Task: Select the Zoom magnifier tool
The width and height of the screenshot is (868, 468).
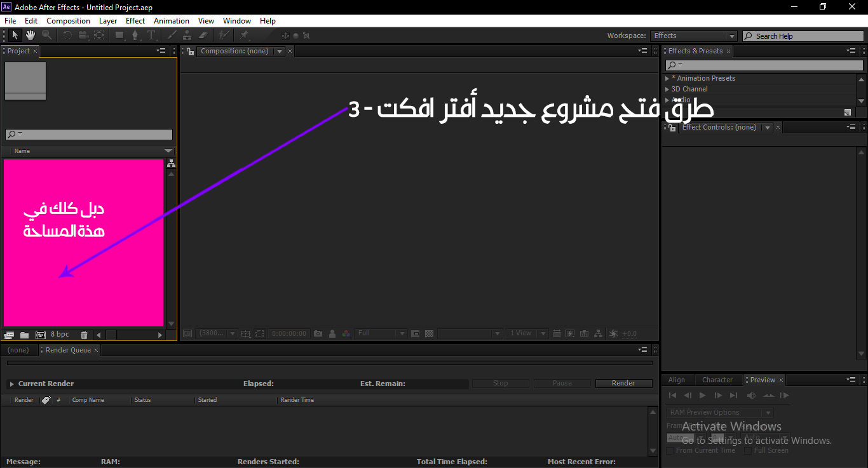Action: point(46,36)
